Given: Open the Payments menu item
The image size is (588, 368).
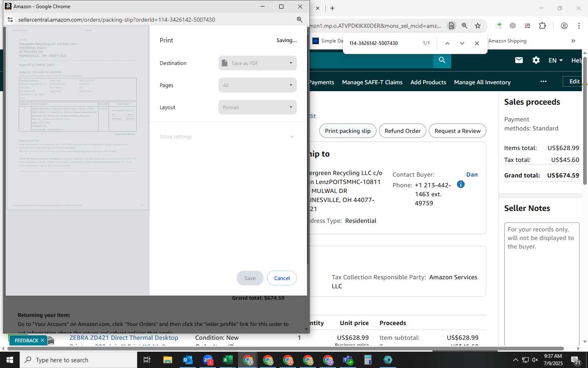Looking at the screenshot, I should click(321, 82).
